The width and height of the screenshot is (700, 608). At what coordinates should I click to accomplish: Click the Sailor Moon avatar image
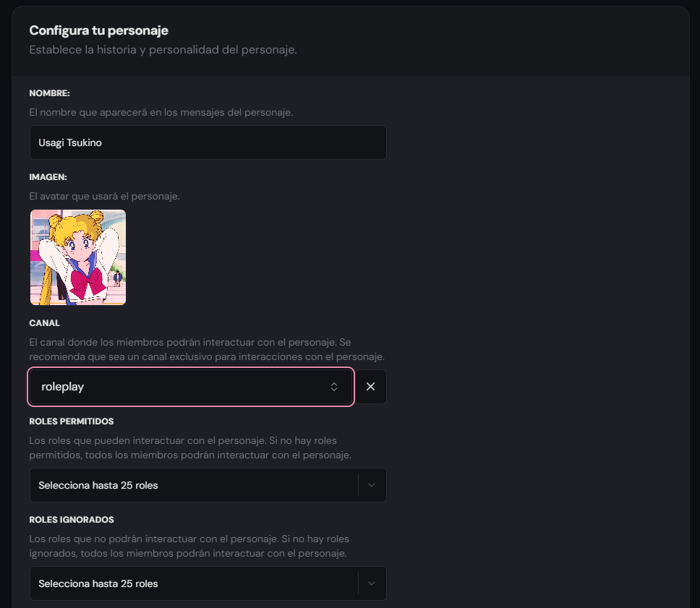pos(78,257)
